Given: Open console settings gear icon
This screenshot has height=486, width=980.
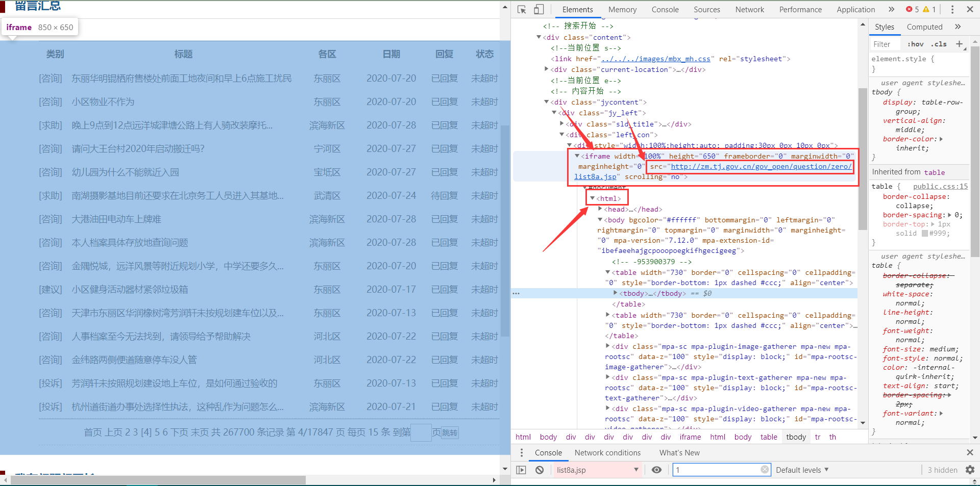Looking at the screenshot, I should click(970, 470).
